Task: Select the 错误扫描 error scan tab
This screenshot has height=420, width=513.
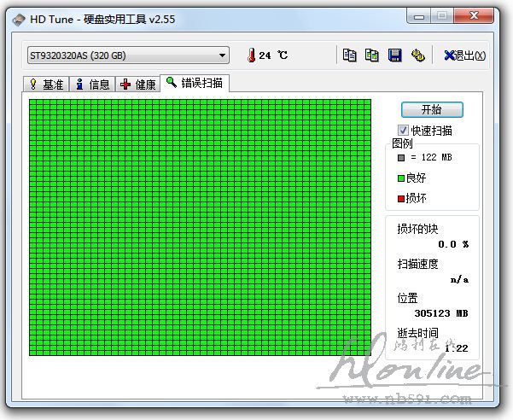Action: 195,83
